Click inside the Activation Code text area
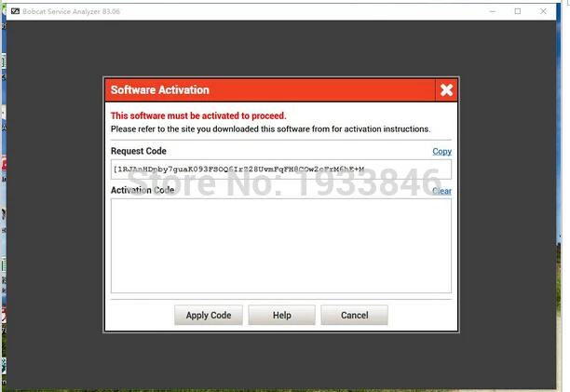 [x=281, y=246]
